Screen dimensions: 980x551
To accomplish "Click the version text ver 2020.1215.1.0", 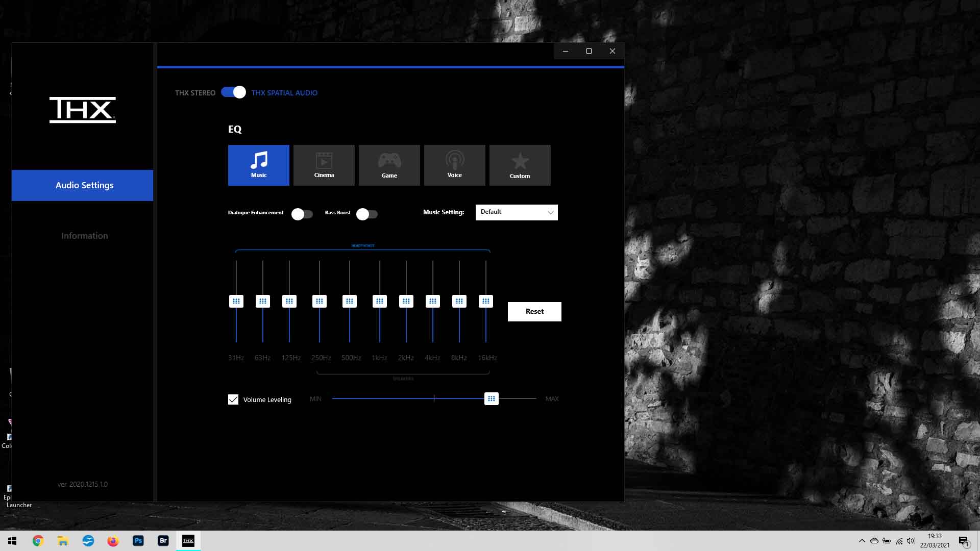I will tap(83, 484).
